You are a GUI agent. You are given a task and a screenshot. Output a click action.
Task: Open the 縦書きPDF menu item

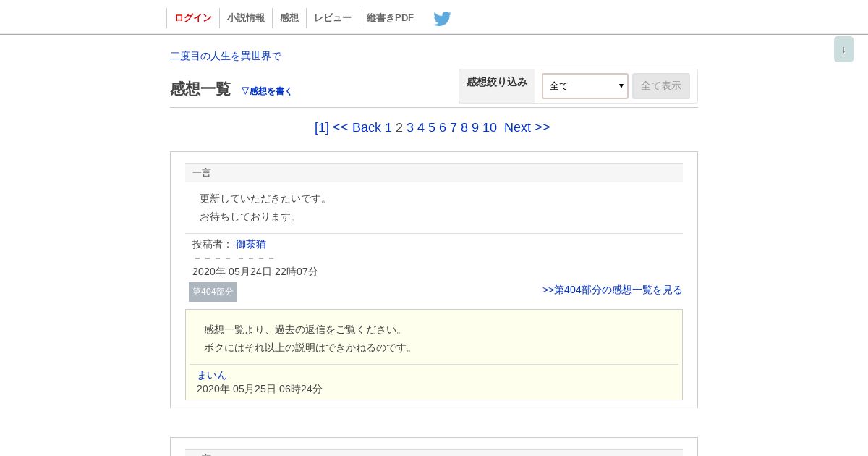pos(390,18)
